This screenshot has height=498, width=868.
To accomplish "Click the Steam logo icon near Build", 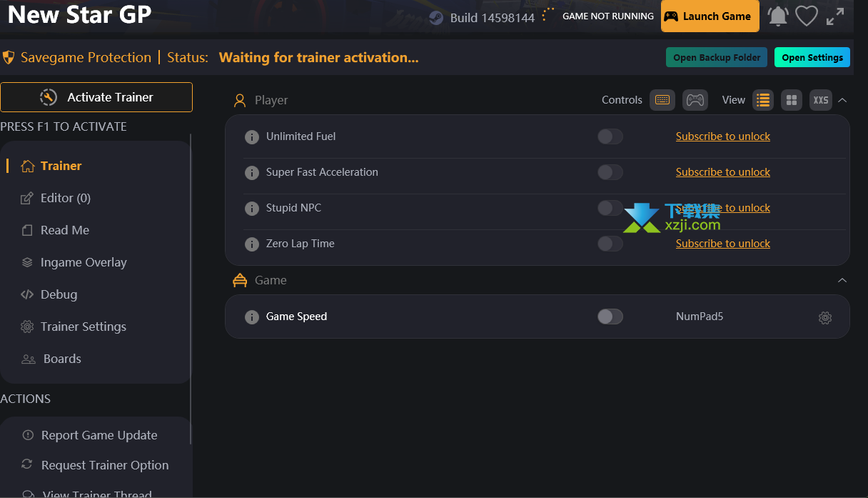I will point(436,17).
